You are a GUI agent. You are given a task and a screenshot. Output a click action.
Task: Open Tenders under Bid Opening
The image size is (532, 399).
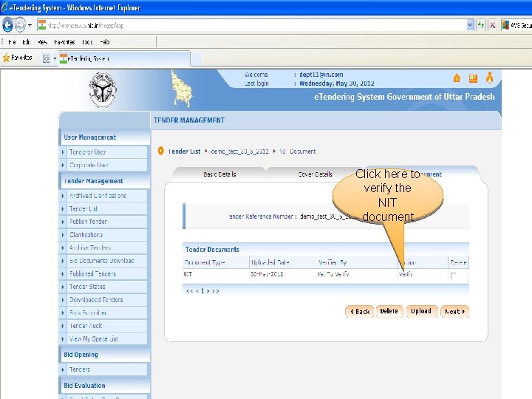pos(80,369)
